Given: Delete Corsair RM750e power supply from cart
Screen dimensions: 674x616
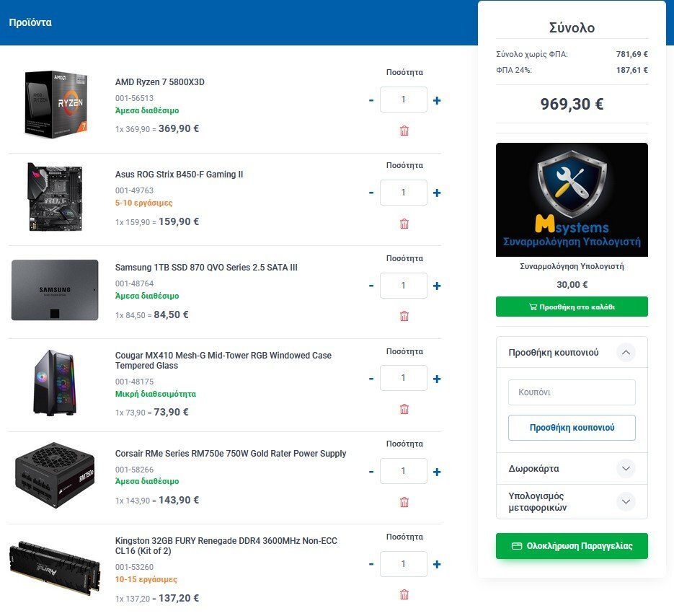Looking at the screenshot, I should click(x=404, y=502).
